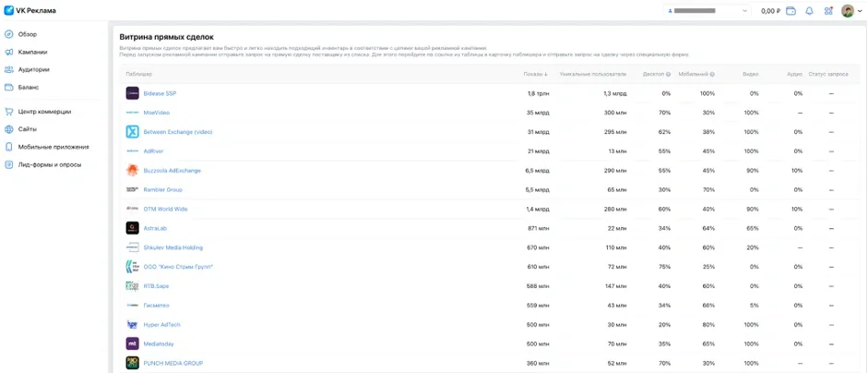This screenshot has width=868, height=373.
Task: Go to Аудитории menu item
Action: coord(34,70)
